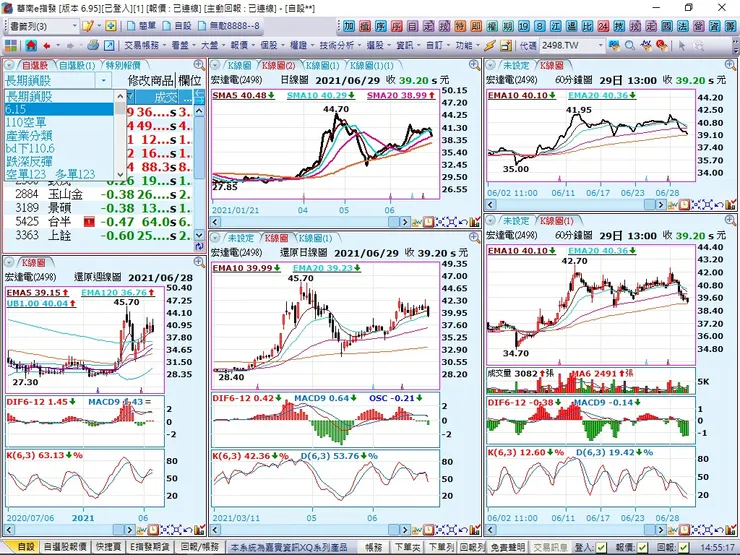The width and height of the screenshot is (740, 555).
Task: Click zoom icon on watchlist panel corner
Action: (199, 65)
